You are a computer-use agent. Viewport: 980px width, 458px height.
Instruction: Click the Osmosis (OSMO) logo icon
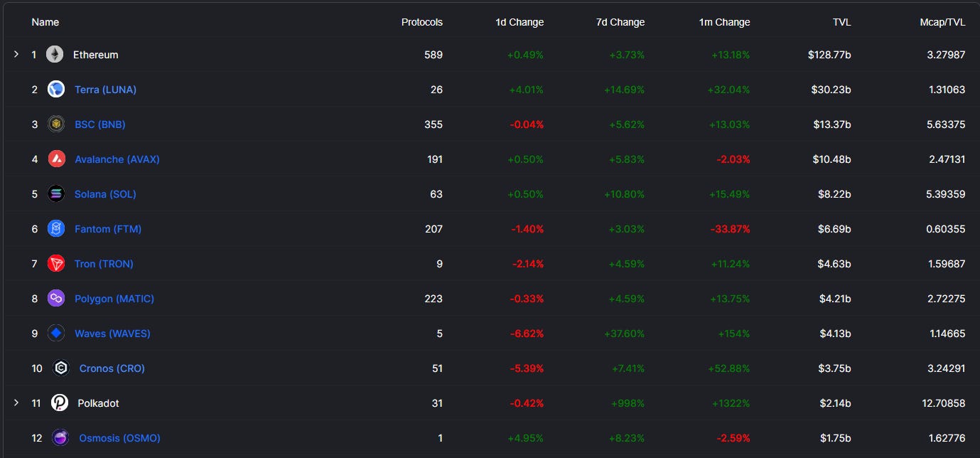point(61,437)
